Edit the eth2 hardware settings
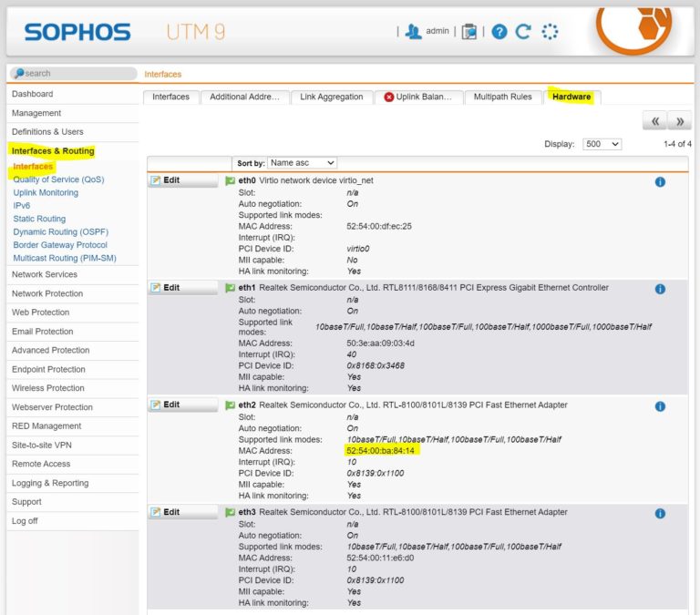 coord(183,405)
